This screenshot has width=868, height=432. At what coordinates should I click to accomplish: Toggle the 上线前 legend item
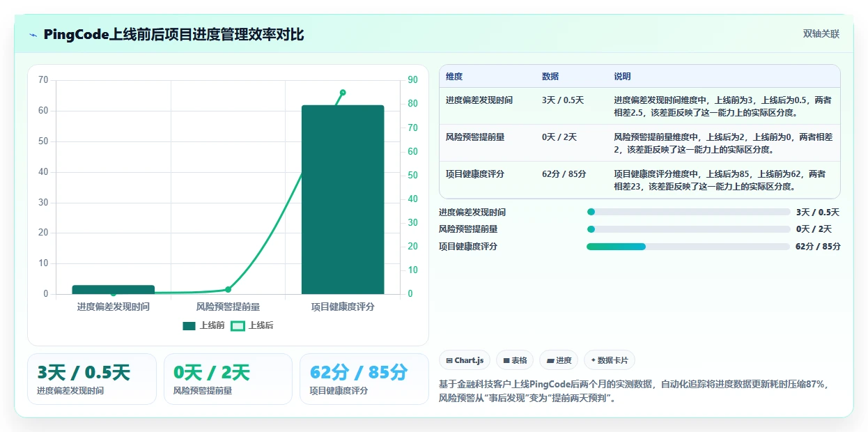pyautogui.click(x=203, y=325)
